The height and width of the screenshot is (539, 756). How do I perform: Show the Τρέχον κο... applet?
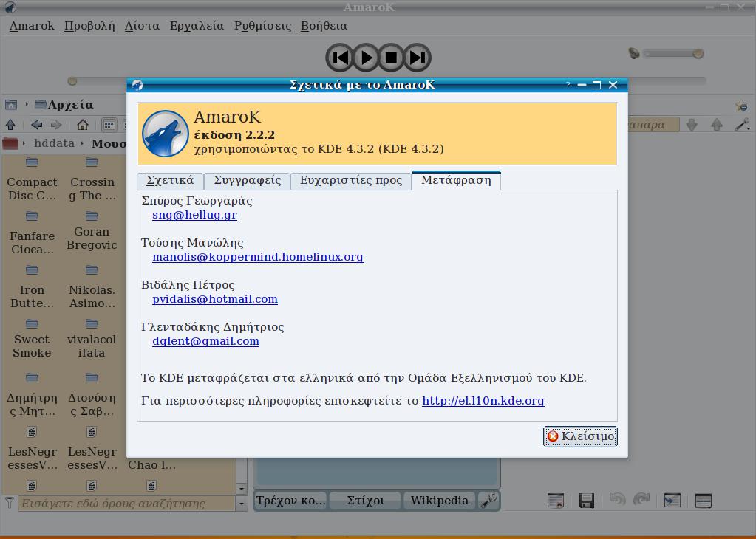tap(290, 501)
